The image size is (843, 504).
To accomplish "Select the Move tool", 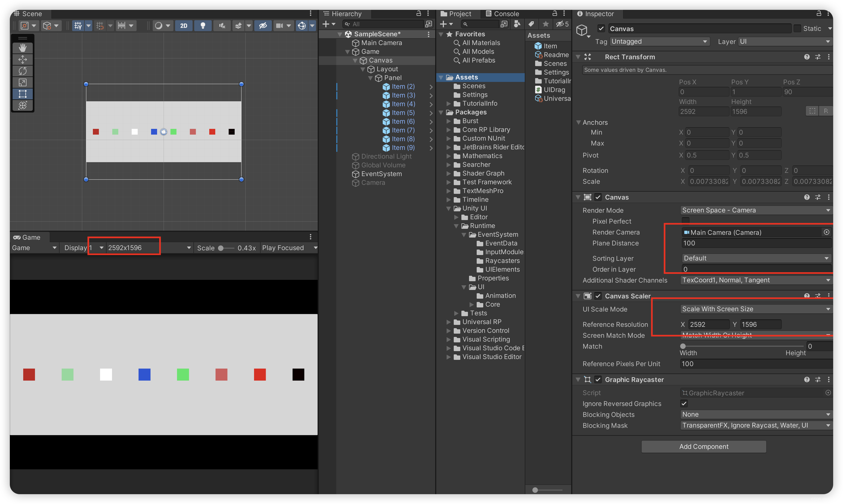I will (22, 60).
